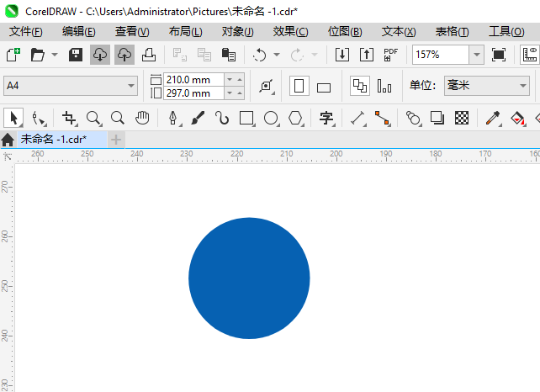Add a new document with plus tab
The width and height of the screenshot is (540, 392).
(x=116, y=140)
